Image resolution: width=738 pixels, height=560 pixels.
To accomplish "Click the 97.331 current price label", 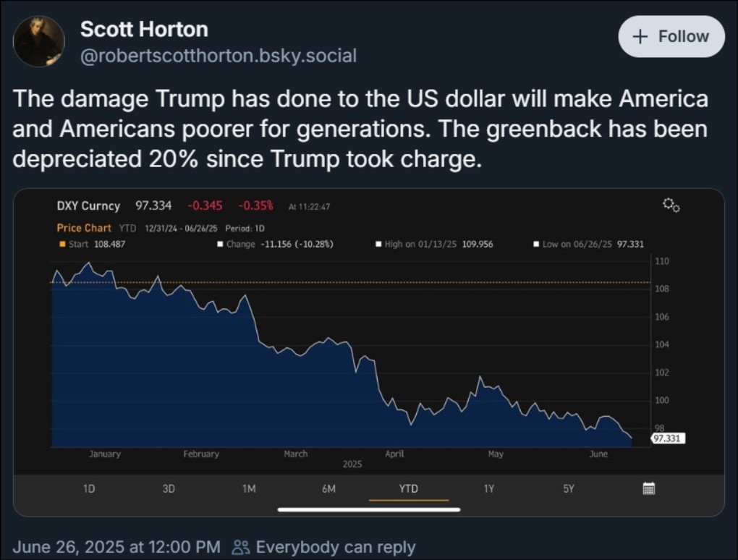I will 668,438.
